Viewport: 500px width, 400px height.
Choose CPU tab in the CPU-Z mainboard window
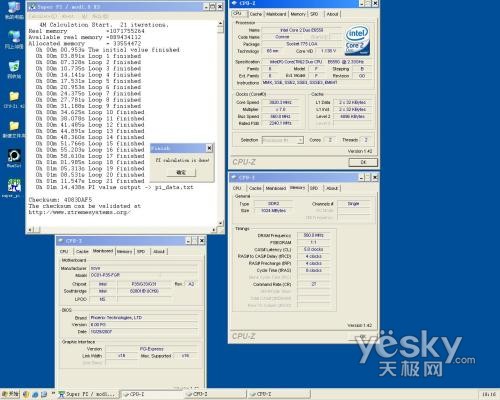click(x=64, y=252)
